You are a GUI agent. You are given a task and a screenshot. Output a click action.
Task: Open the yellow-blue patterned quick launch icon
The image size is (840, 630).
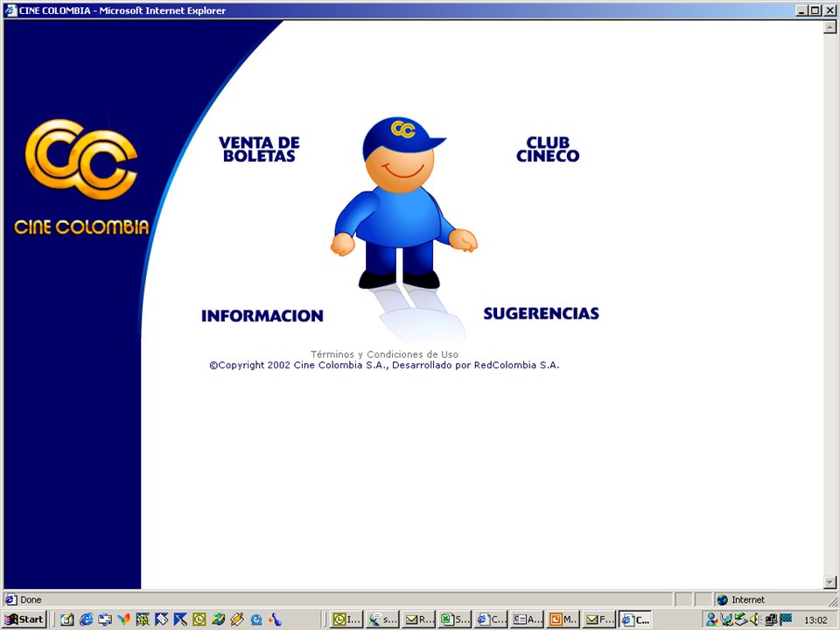pos(143,619)
